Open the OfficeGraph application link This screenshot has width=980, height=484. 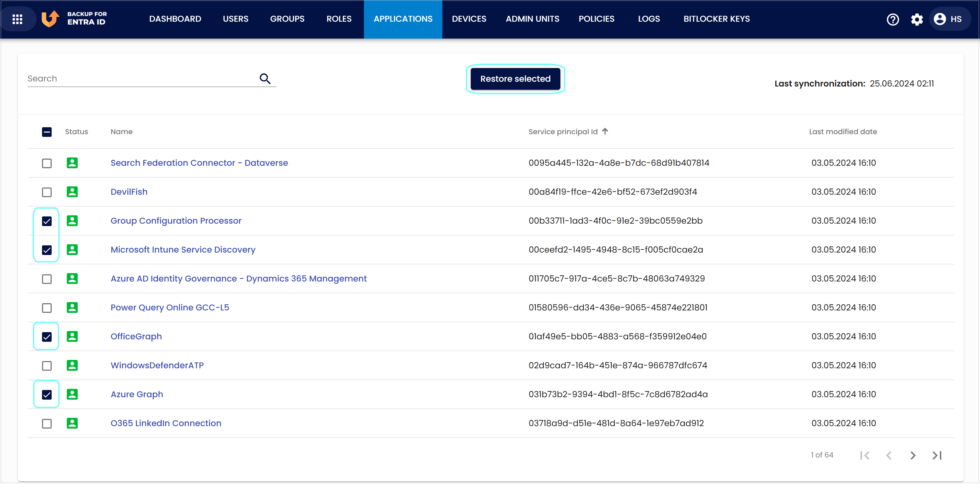point(136,337)
